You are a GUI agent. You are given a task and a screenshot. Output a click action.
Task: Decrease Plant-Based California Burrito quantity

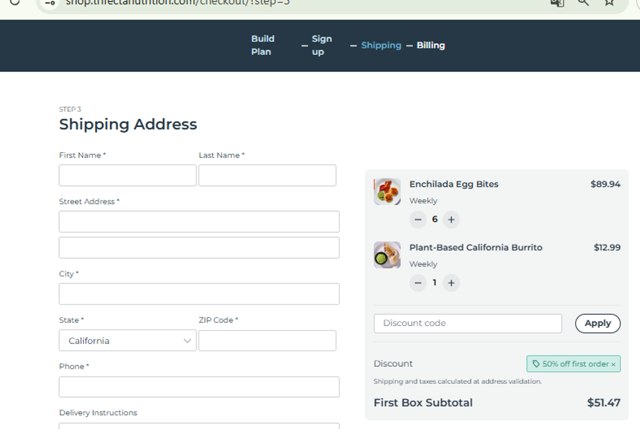(418, 283)
